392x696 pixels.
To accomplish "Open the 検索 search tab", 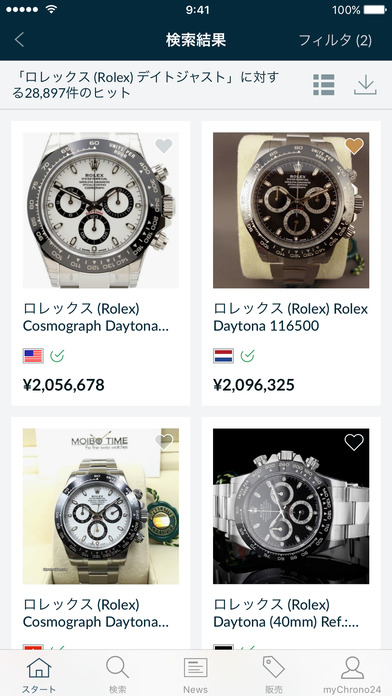I will point(118,675).
